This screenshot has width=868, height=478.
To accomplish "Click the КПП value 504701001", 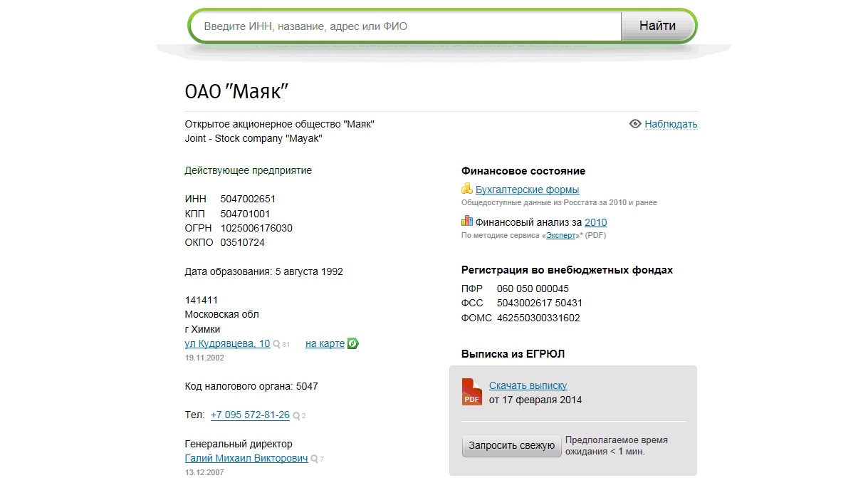I will click(245, 214).
